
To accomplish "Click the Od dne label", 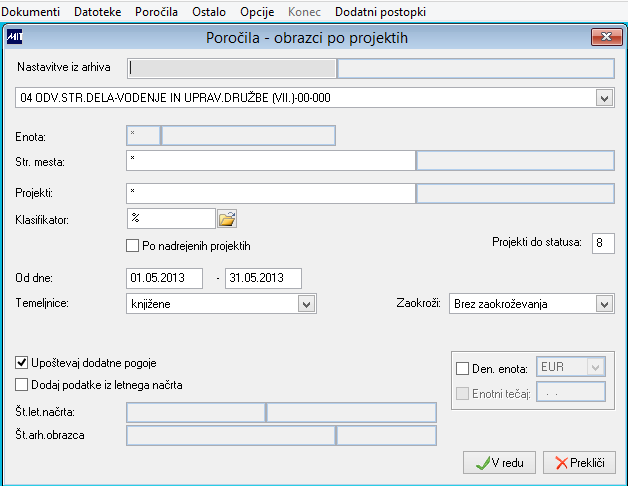I will coord(34,278).
